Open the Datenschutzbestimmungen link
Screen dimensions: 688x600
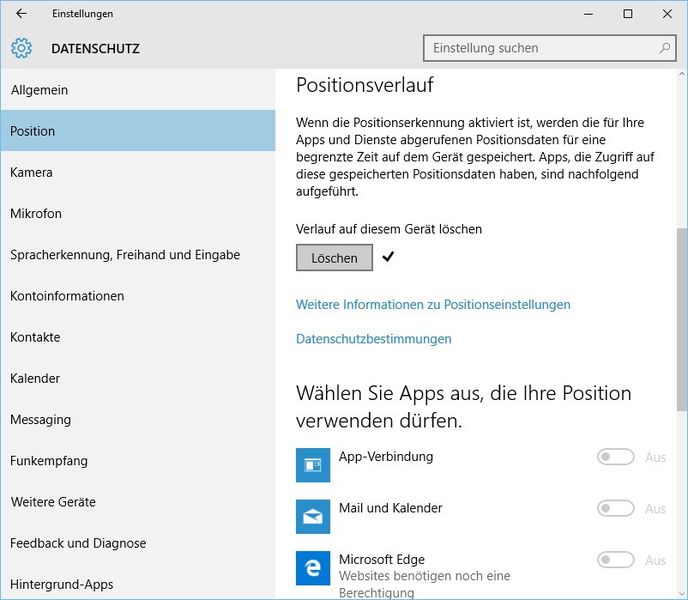pos(373,339)
